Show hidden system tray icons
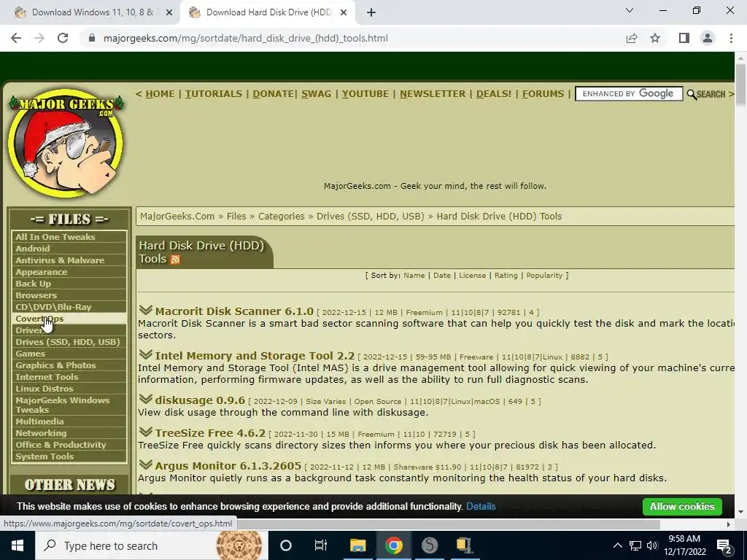747x560 pixels. [x=617, y=545]
